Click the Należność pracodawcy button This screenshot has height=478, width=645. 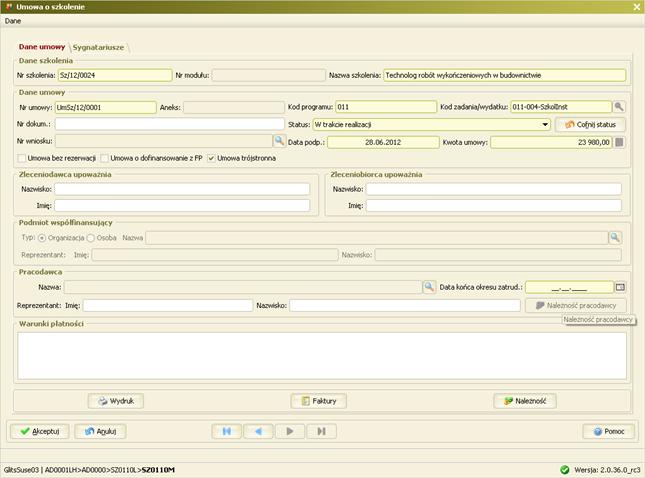(576, 305)
